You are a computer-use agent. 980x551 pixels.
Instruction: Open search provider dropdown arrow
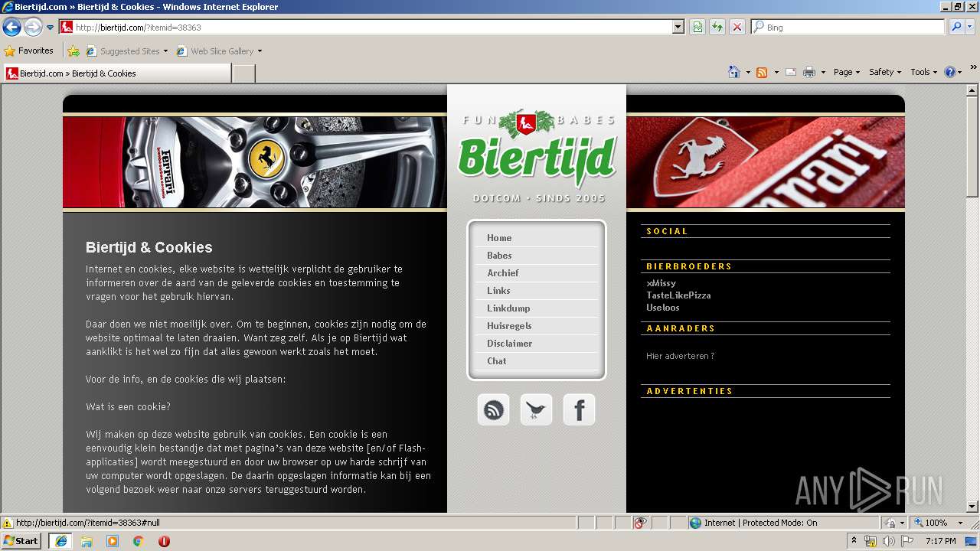(x=970, y=27)
